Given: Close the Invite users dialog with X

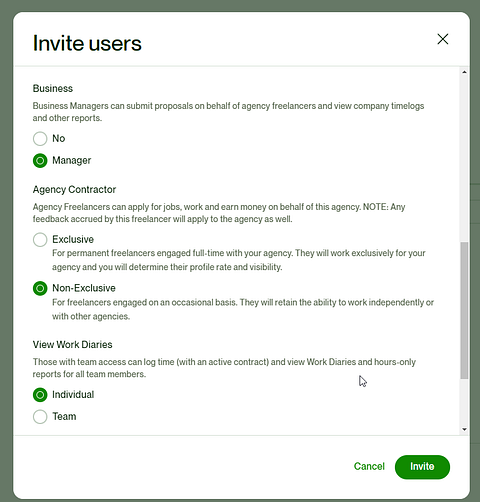Looking at the screenshot, I should (x=443, y=39).
